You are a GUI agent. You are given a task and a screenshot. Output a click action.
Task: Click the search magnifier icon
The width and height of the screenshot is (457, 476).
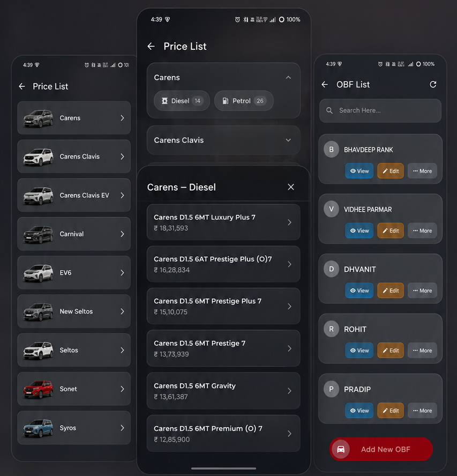pyautogui.click(x=329, y=110)
